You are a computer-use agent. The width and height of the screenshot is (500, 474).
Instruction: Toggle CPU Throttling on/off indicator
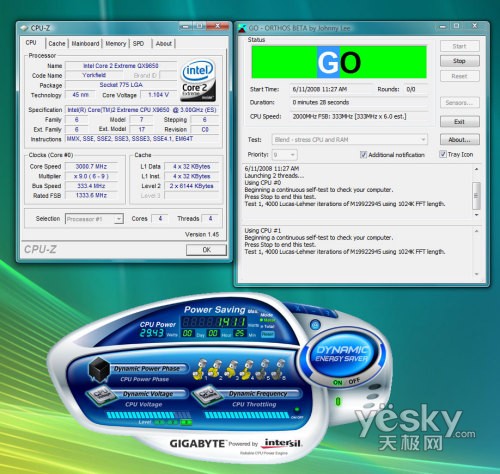(296, 410)
